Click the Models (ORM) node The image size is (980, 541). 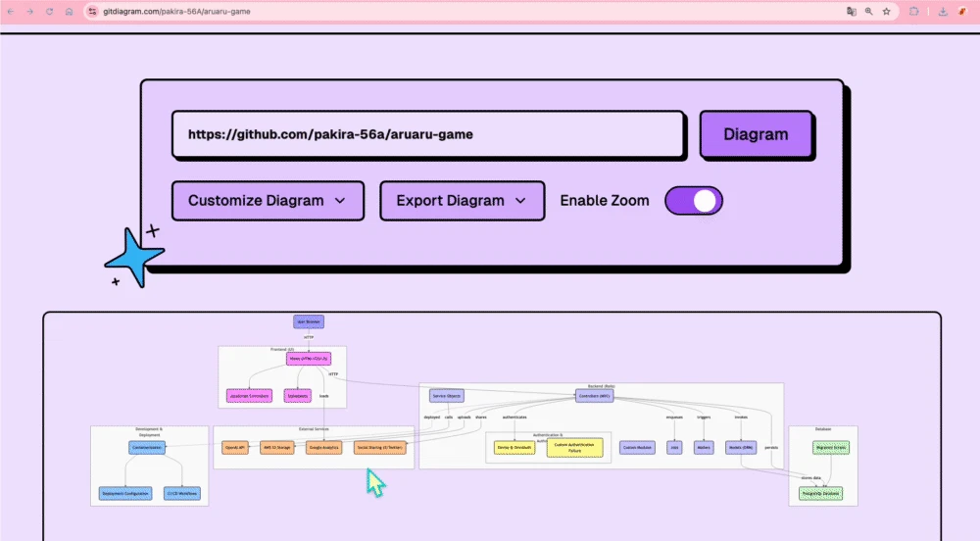741,447
